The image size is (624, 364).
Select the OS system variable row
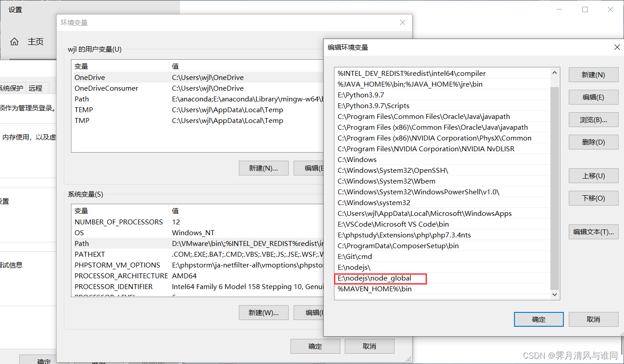198,233
